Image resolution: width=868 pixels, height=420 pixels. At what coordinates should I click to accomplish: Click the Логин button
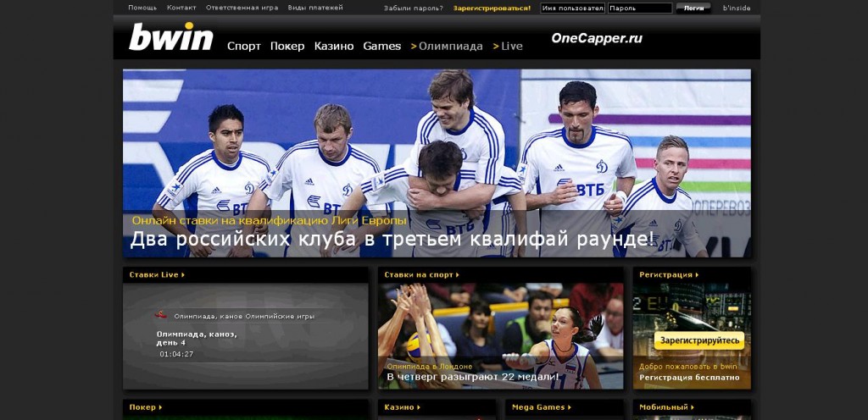pyautogui.click(x=693, y=8)
